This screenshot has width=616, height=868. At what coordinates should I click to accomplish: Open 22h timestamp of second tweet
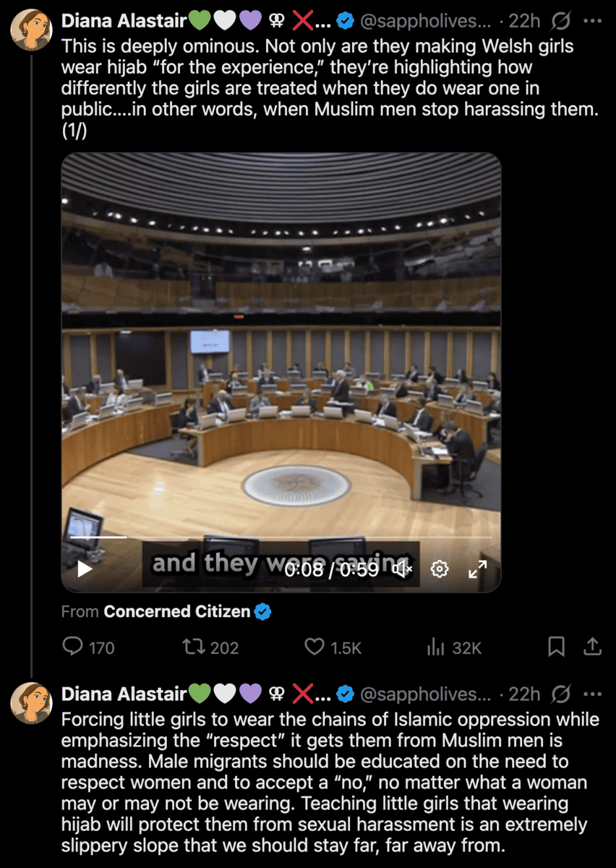pyautogui.click(x=524, y=694)
